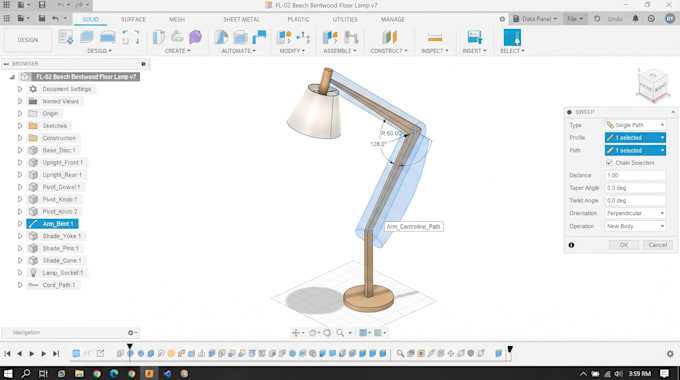Click the purple Create Form icon
Screen dimensions: 680x380
pos(195,37)
